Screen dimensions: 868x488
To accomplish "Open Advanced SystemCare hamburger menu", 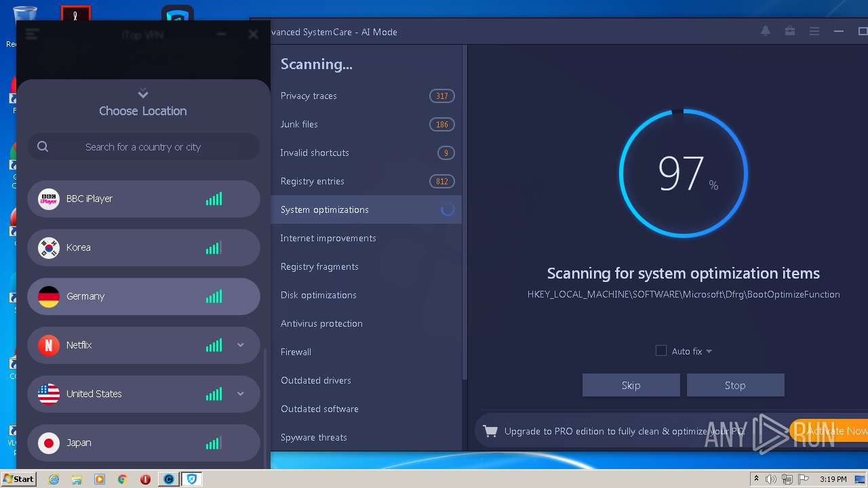I will (814, 31).
